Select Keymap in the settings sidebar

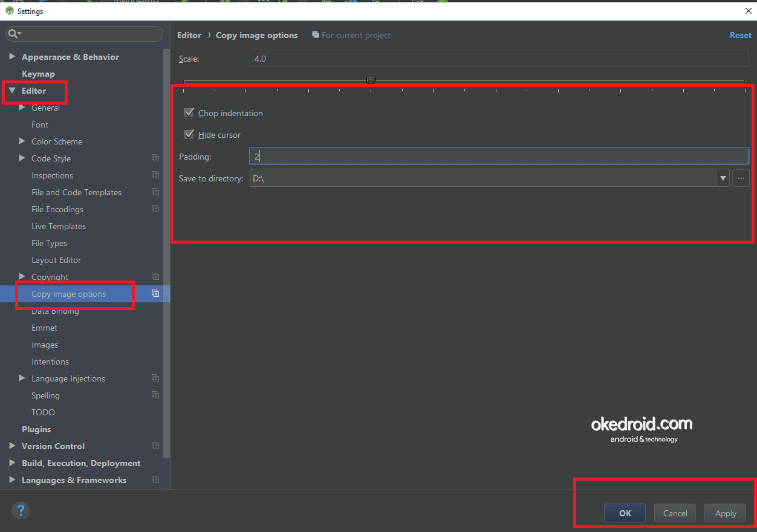tap(37, 73)
